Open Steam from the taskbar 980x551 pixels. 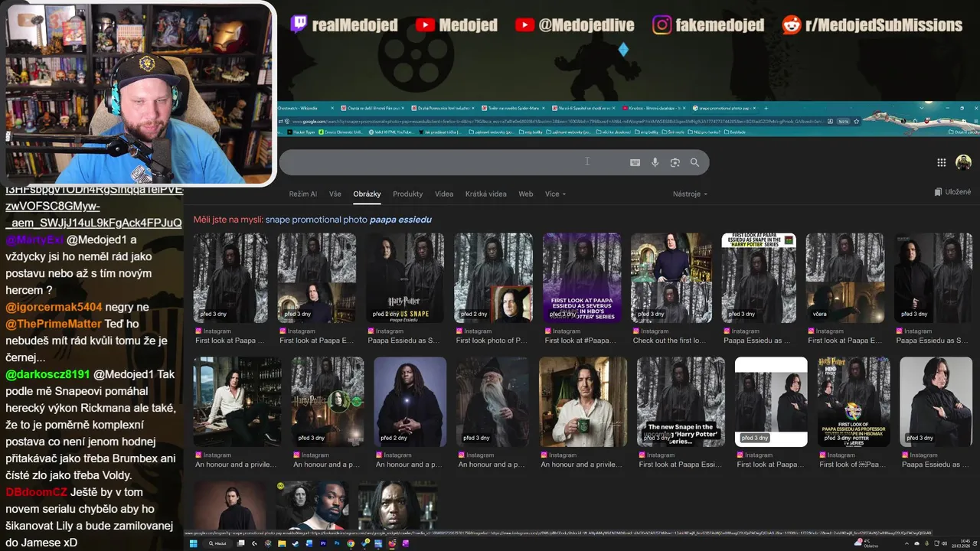(x=296, y=543)
